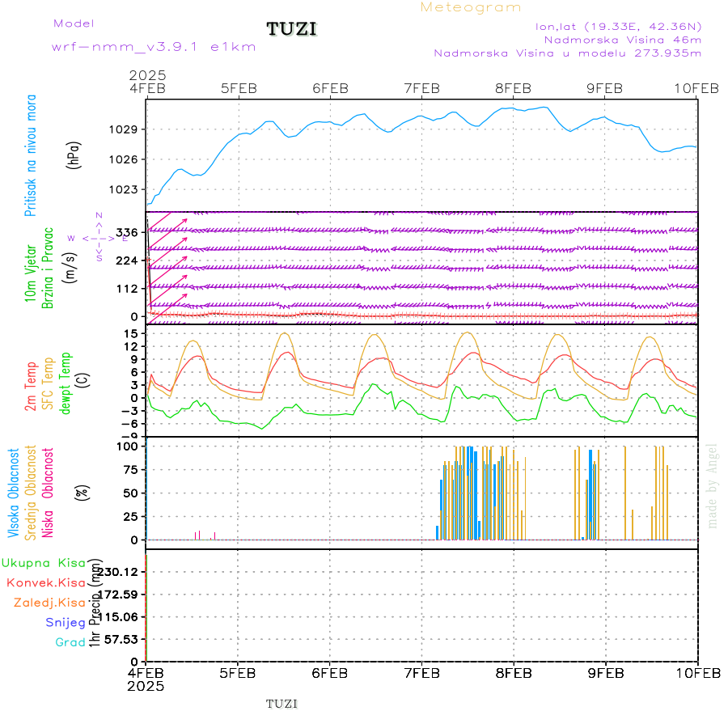Click the Zaledj.Kisa legend label
728x728 pixels.
pos(49,603)
